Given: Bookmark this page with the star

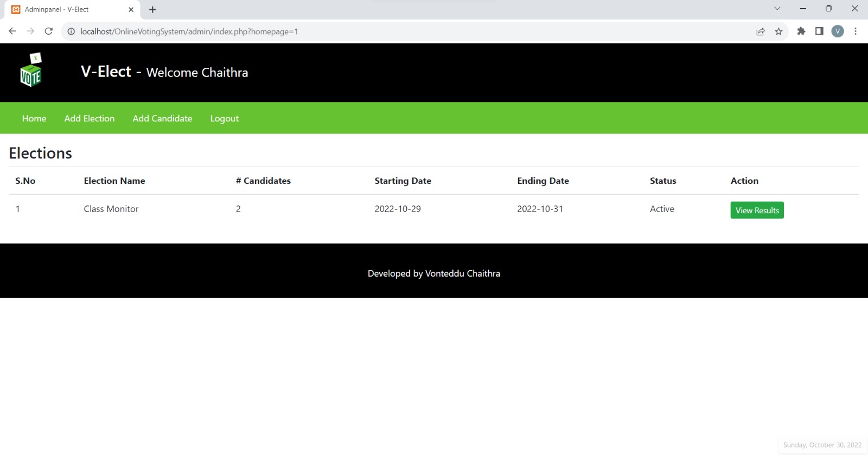Looking at the screenshot, I should tap(779, 31).
